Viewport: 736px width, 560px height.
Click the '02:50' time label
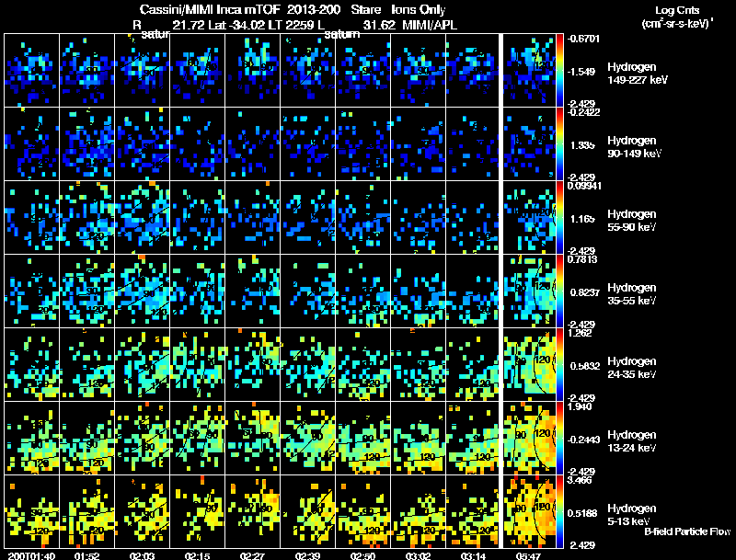(x=362, y=555)
